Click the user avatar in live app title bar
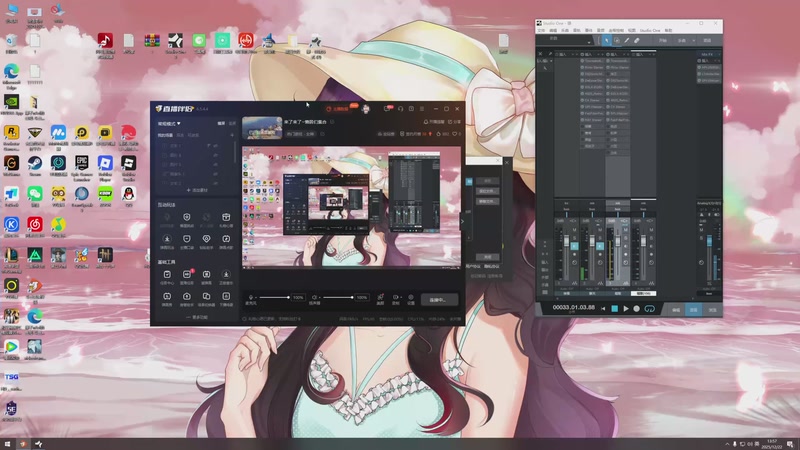800x450 pixels. 365,109
